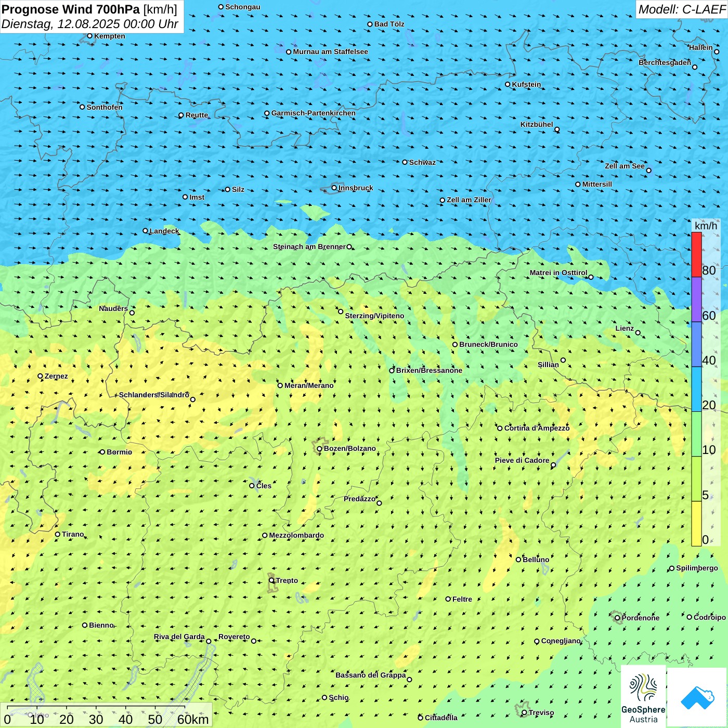Click the 'Bruneck/Brunico' label
Image resolution: width=728 pixels, height=728 pixels.
pos(489,344)
